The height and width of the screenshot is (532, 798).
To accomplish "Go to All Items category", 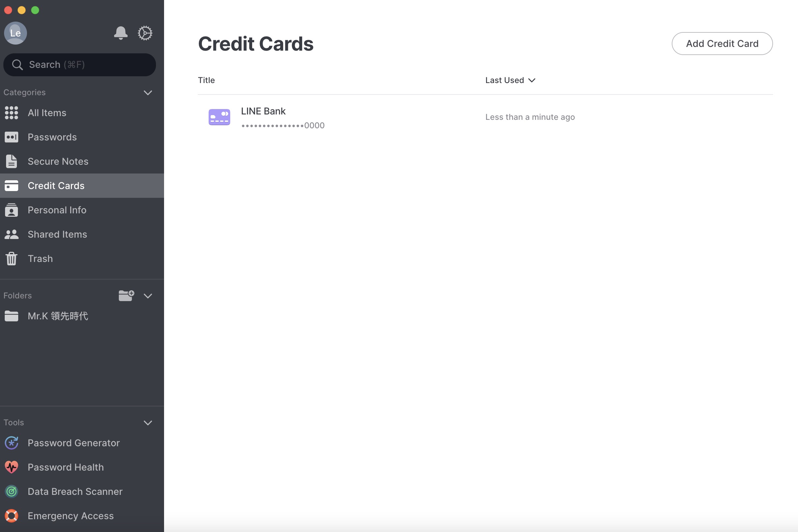I will [x=82, y=113].
